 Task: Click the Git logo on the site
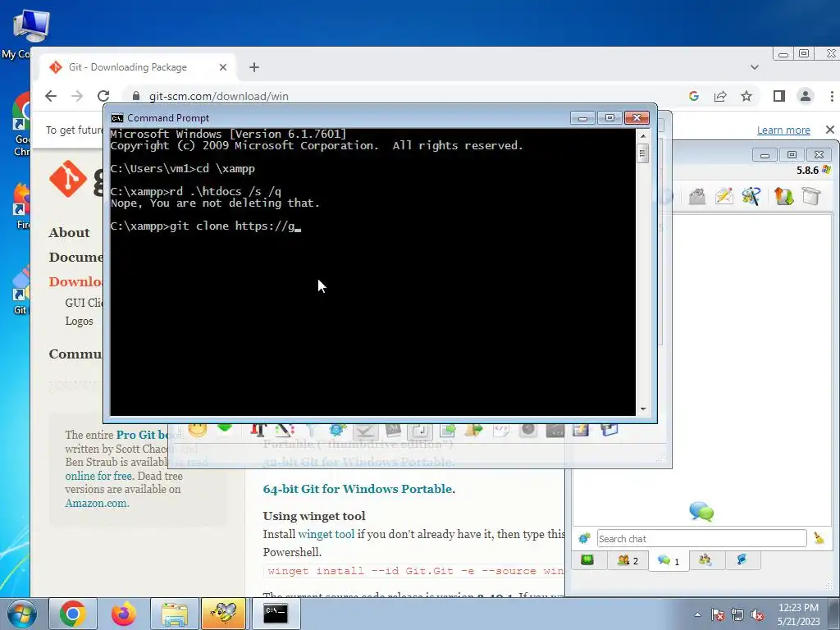coord(68,179)
